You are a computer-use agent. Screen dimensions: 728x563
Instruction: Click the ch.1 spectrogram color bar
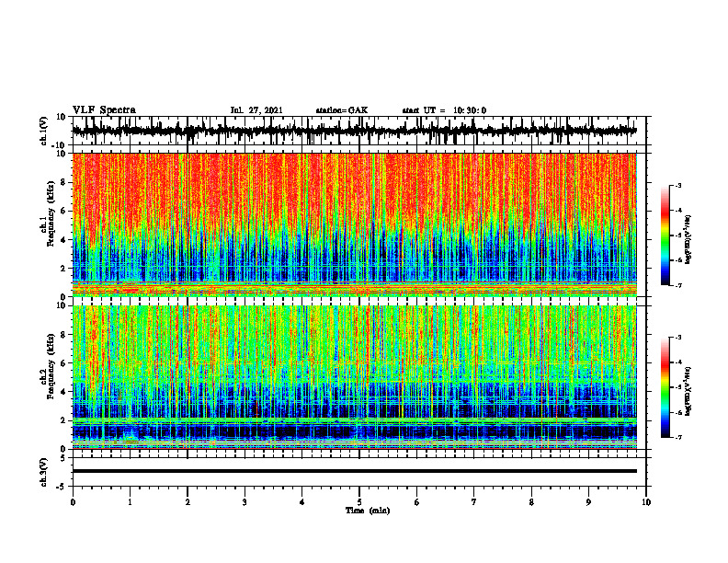click(x=665, y=236)
